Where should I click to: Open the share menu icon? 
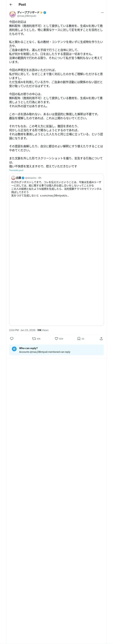click(101, 339)
